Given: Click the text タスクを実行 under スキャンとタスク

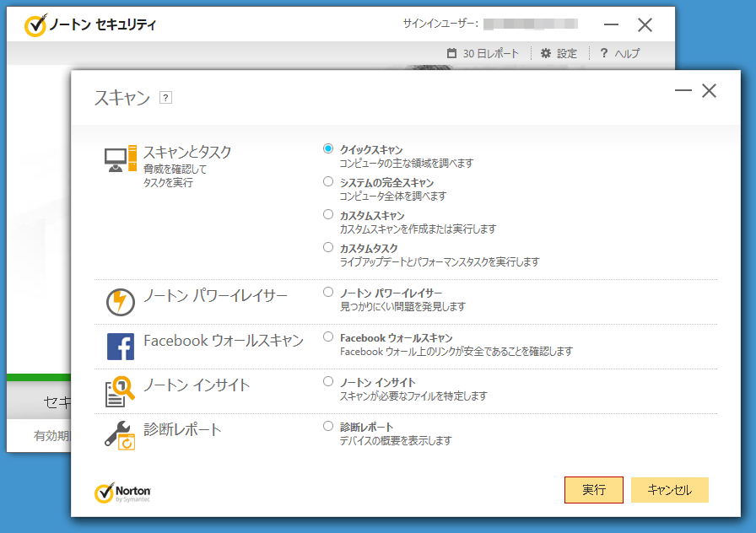Looking at the screenshot, I should click(168, 183).
